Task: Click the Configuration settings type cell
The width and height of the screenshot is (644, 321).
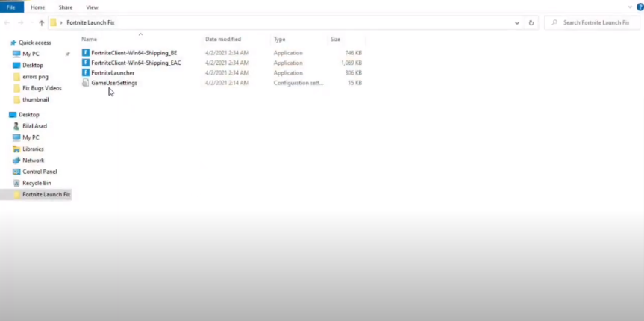Action: pyautogui.click(x=298, y=83)
